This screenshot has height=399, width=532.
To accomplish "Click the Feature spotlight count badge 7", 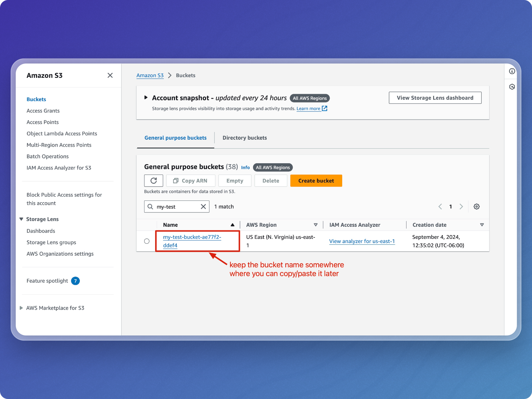I will 76,281.
